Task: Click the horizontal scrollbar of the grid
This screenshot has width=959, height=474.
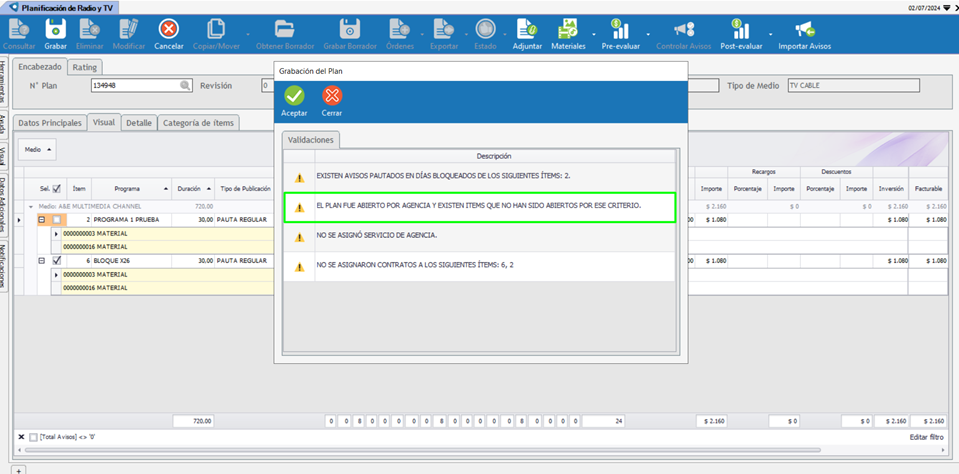Action: pyautogui.click(x=422, y=450)
